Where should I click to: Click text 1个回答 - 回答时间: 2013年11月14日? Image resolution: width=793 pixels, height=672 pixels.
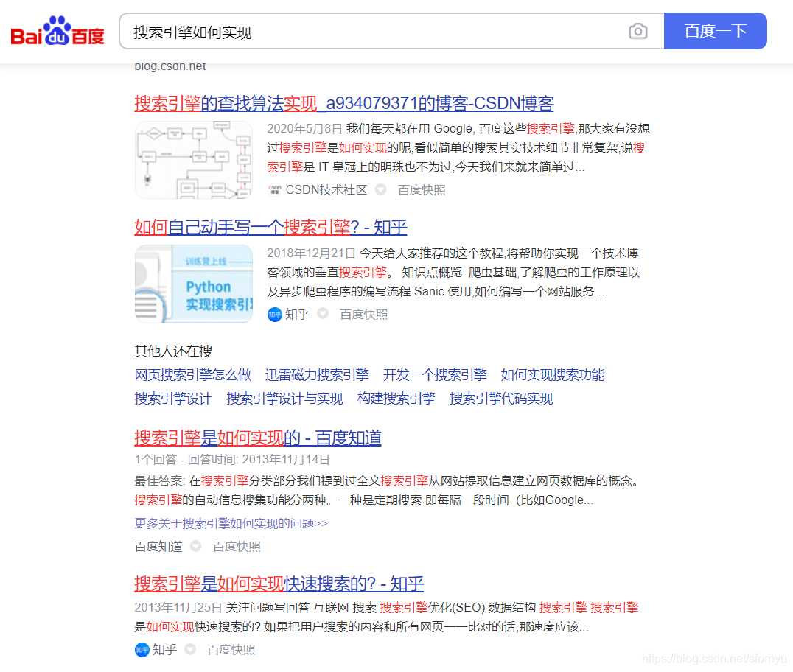(232, 459)
